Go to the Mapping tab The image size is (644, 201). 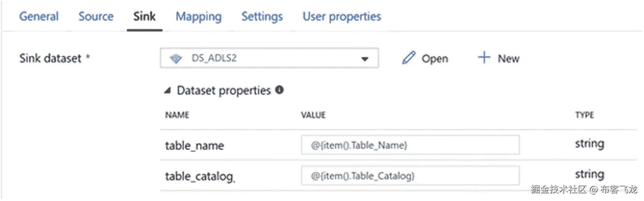click(199, 16)
